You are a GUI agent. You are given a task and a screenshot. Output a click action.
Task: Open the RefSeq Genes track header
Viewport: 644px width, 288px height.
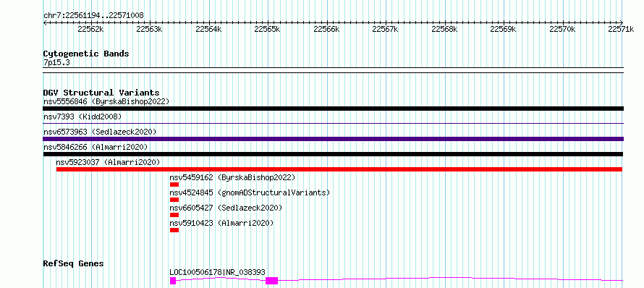coord(73,263)
